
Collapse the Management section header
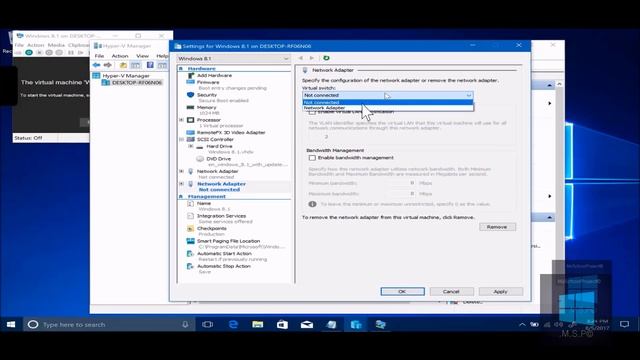181,197
